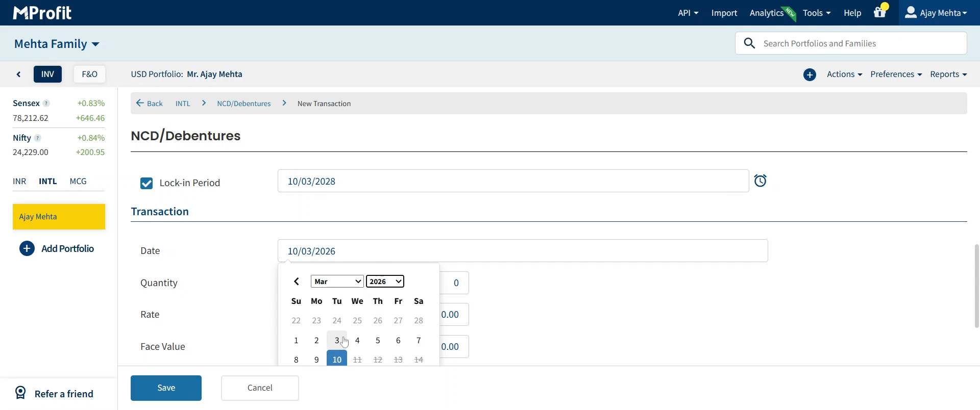The width and height of the screenshot is (980, 410).
Task: Expand the Mehta Family selector
Action: point(57,44)
